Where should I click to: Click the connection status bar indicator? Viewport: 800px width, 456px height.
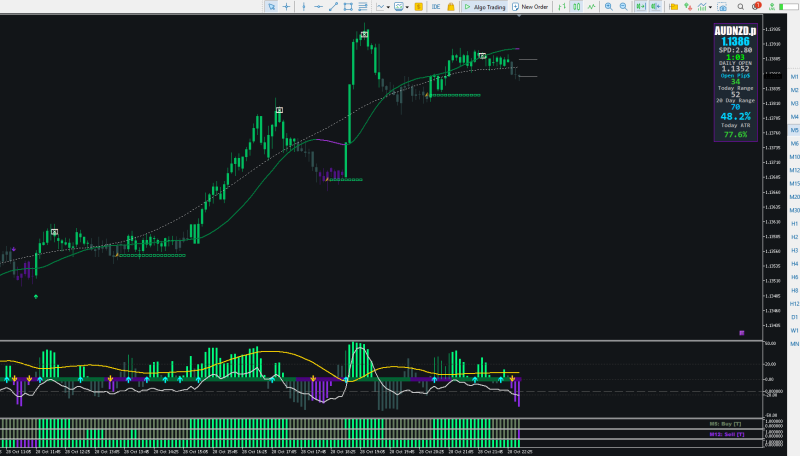point(789,7)
